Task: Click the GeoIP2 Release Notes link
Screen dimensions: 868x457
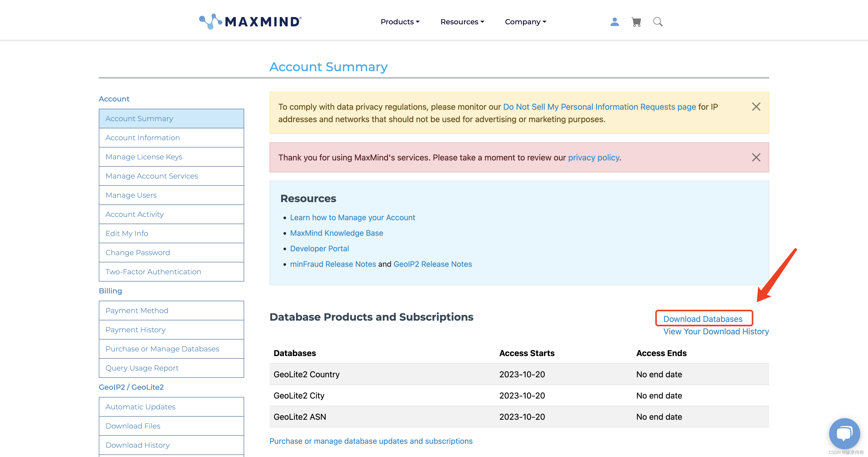Action: 432,264
